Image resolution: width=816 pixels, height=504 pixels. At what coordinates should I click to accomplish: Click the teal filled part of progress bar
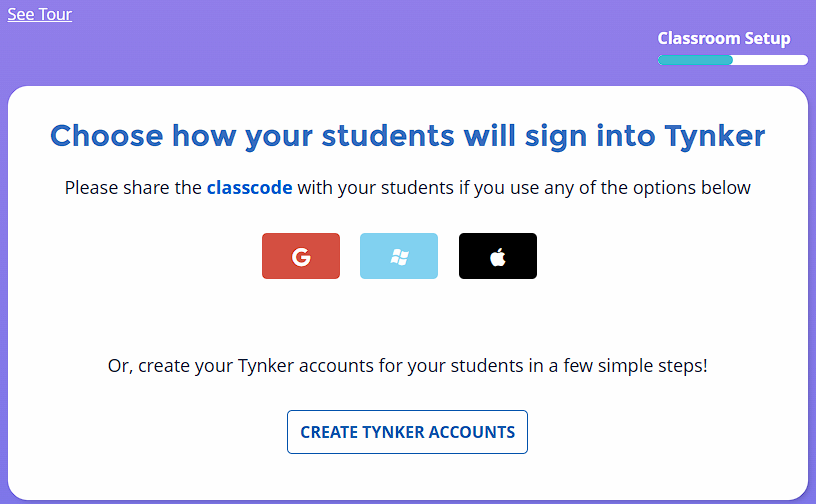click(695, 60)
